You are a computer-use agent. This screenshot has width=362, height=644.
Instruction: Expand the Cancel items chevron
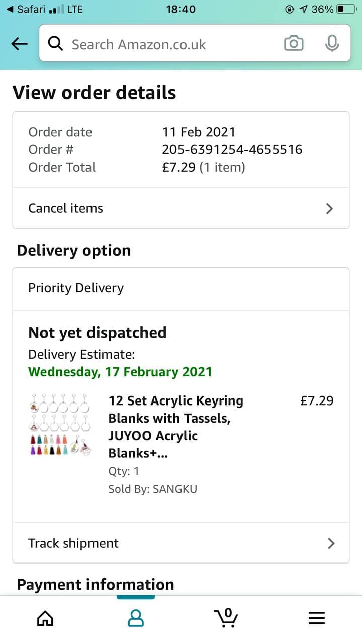pyautogui.click(x=330, y=208)
